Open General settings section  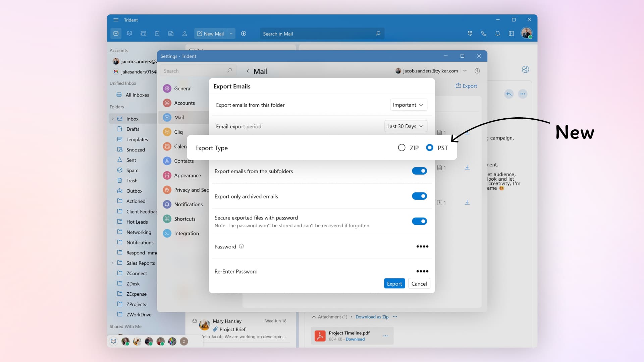[182, 88]
